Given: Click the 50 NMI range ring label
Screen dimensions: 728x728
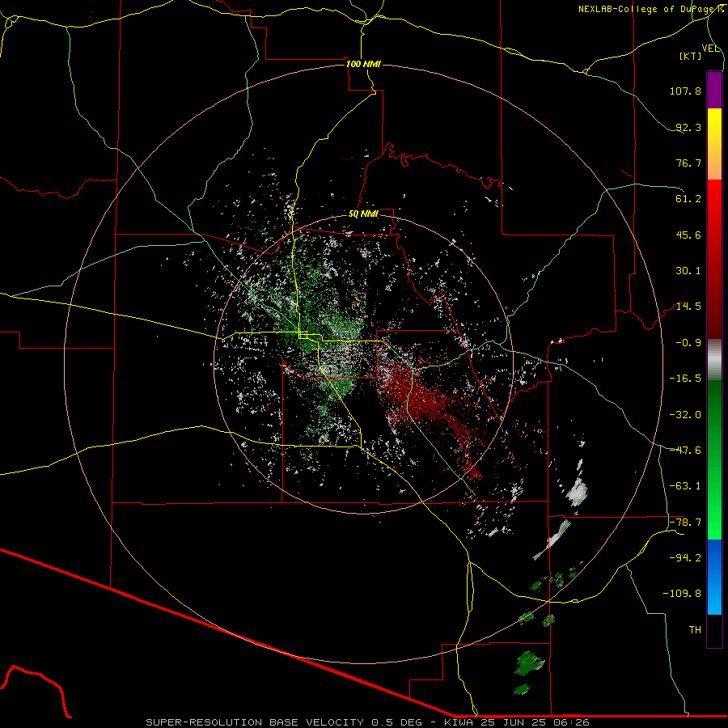Looking at the screenshot, I should tap(363, 214).
